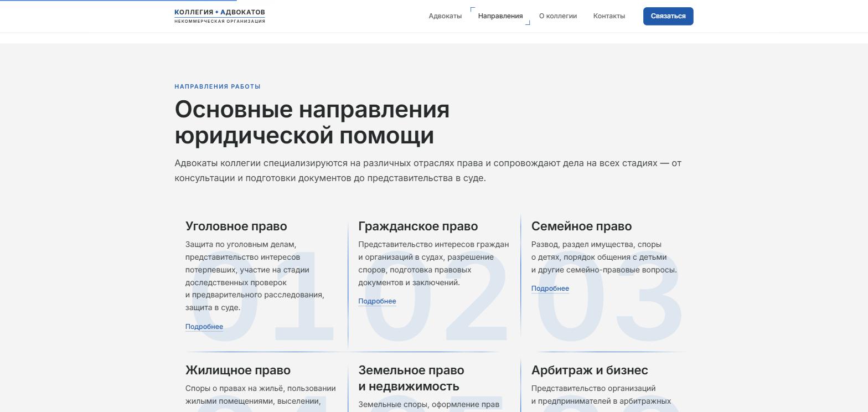Click the Земельное право и недвижимость heading
Viewport: 868px width, 412px height.
411,378
